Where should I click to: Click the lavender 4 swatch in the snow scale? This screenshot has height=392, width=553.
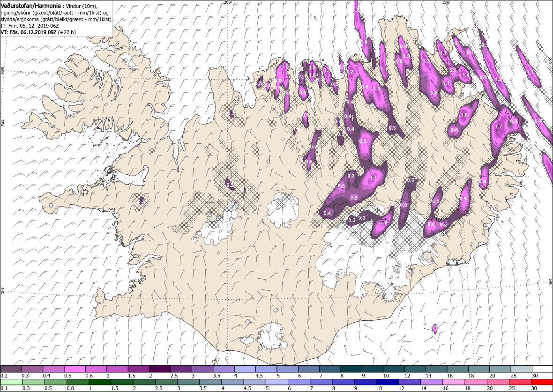click(245, 369)
